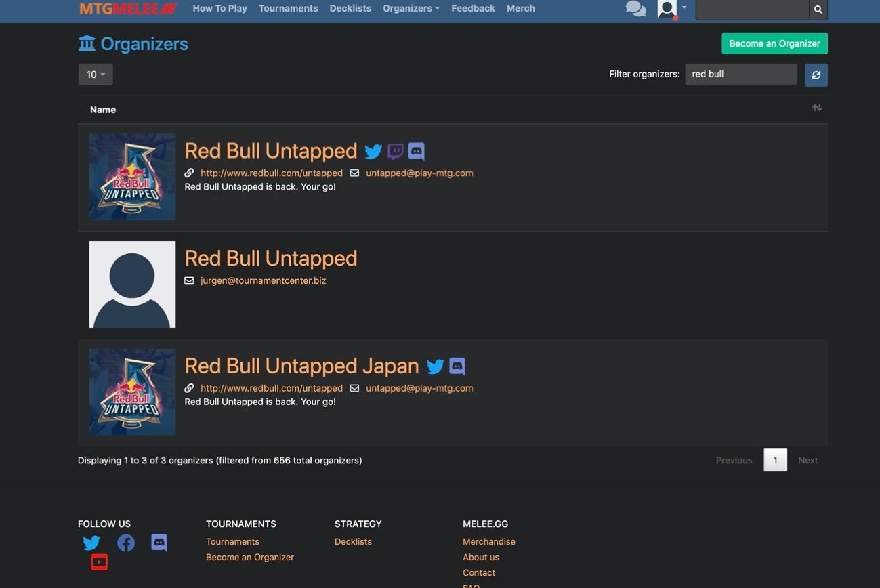Open first organizer's redbull.com/untapped link
The height and width of the screenshot is (588, 880).
[272, 173]
